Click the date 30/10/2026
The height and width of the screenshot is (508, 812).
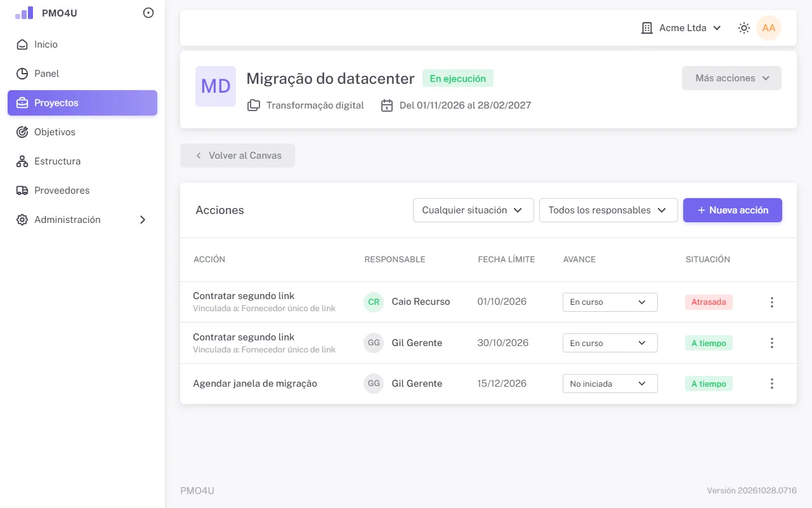[x=503, y=343]
